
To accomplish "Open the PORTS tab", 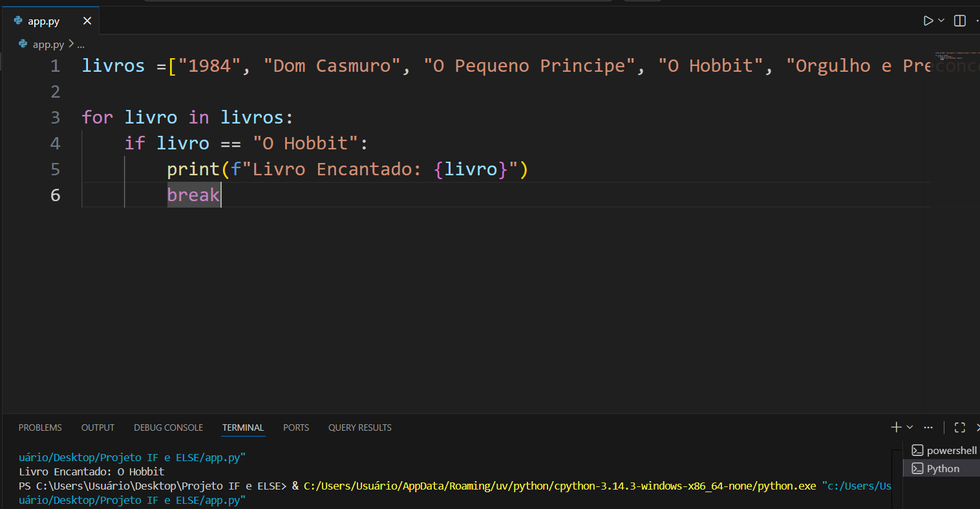I will [x=296, y=428].
